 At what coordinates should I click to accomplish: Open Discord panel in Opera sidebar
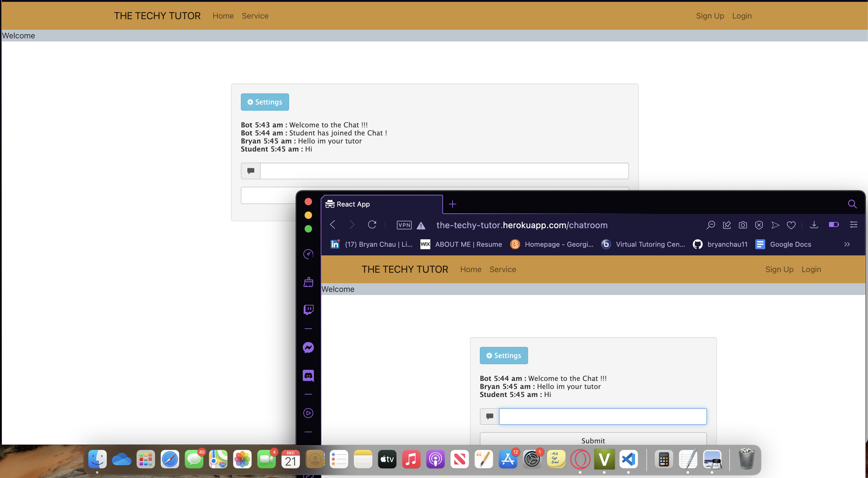coord(308,375)
